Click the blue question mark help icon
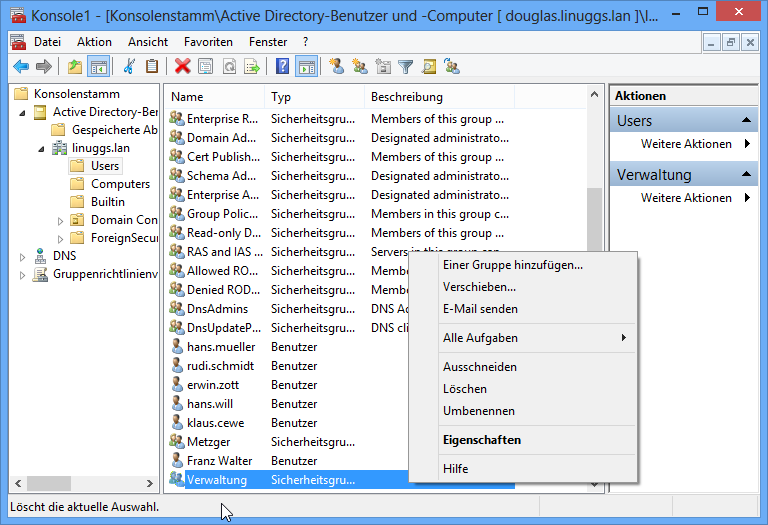Image resolution: width=768 pixels, height=525 pixels. click(x=283, y=67)
